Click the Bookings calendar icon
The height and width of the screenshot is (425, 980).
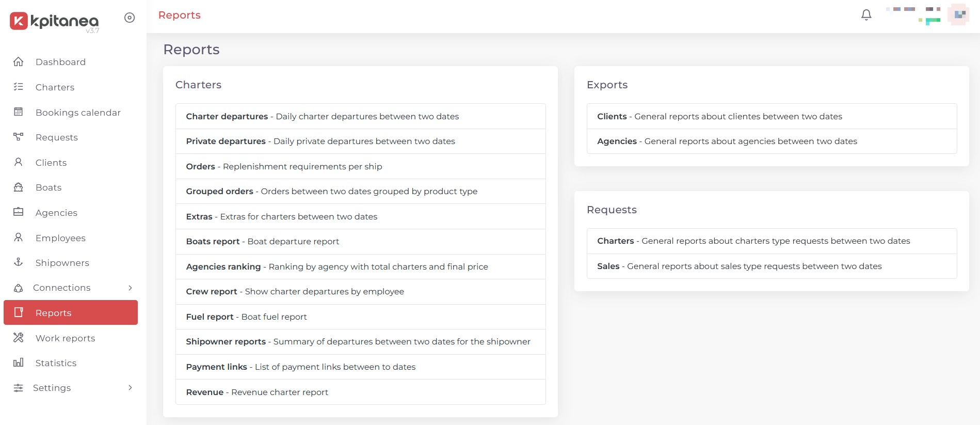pos(19,112)
